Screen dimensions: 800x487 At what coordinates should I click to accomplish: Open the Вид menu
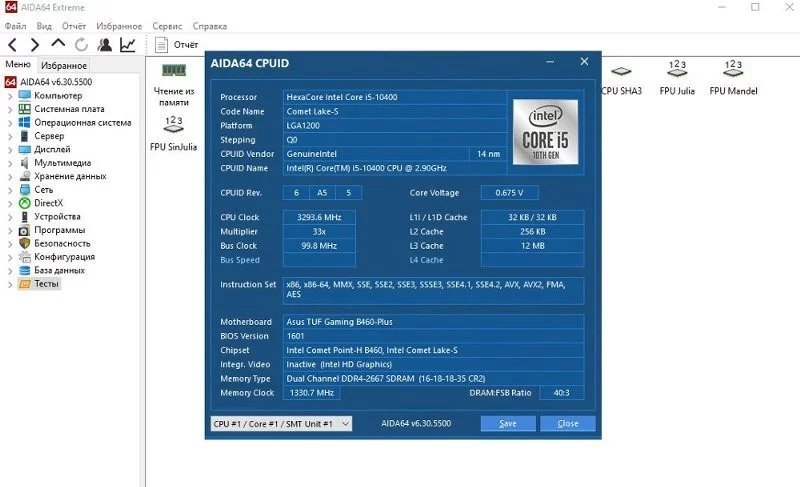(44, 26)
